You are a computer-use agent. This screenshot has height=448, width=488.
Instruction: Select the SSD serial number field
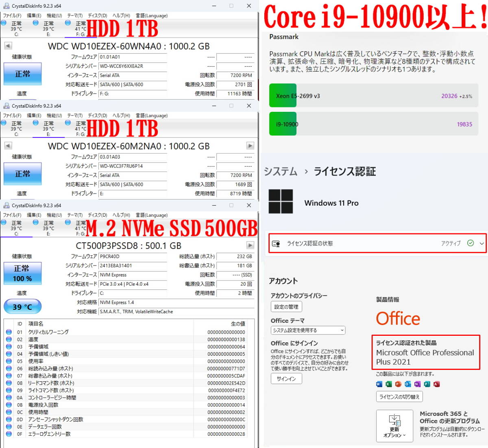coord(133,266)
